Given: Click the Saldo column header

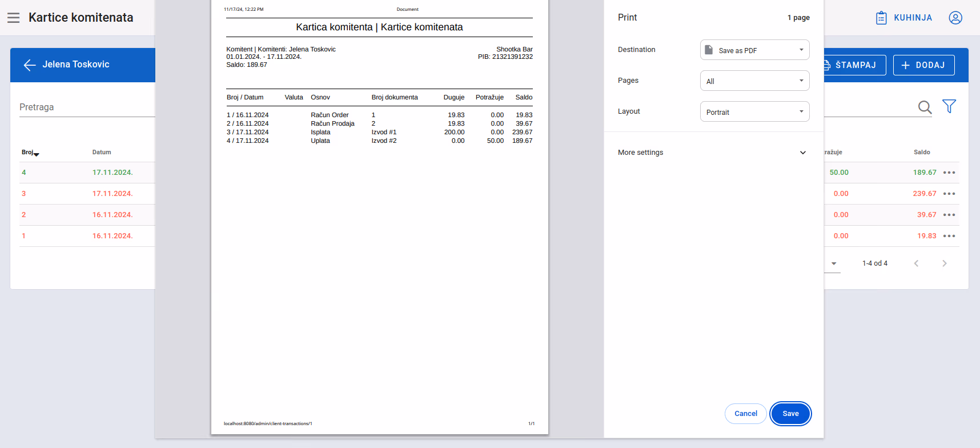Looking at the screenshot, I should 922,153.
